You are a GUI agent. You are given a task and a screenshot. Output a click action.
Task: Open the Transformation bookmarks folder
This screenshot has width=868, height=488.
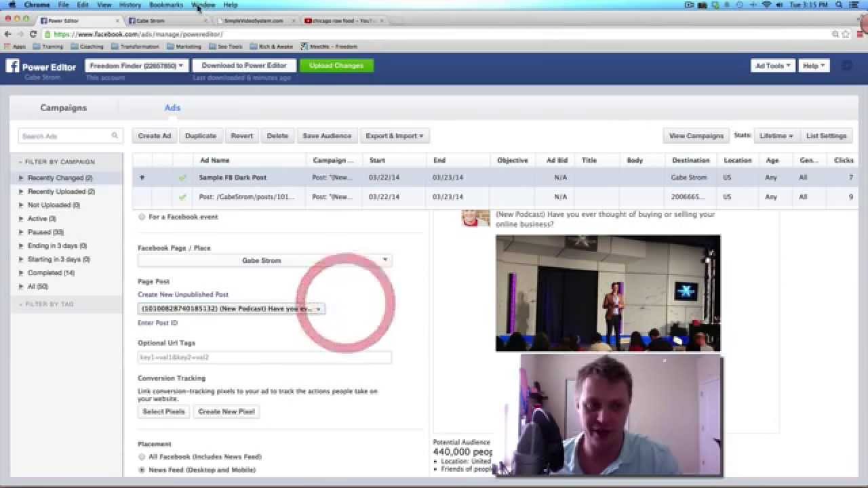(135, 47)
